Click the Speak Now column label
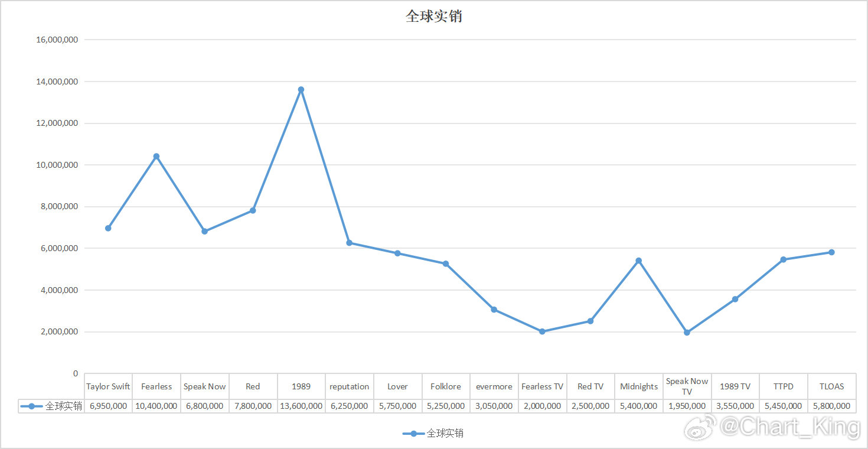 pos(204,386)
